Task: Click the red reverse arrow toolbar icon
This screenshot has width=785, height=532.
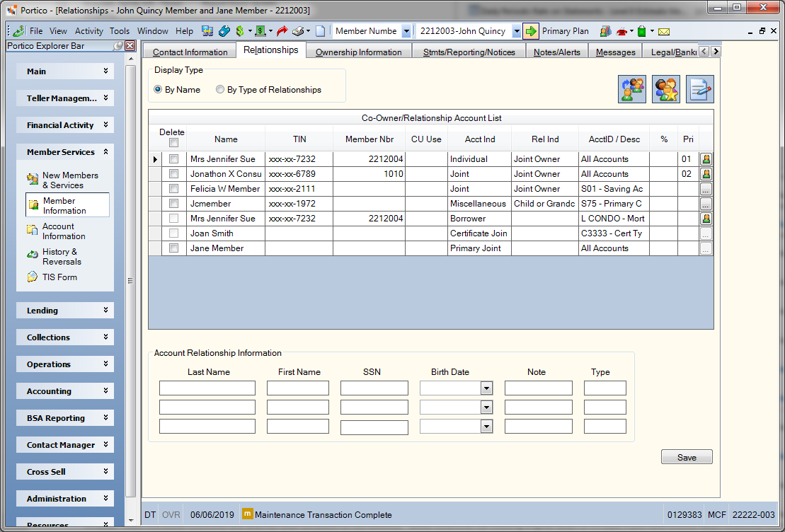Action: coord(282,31)
